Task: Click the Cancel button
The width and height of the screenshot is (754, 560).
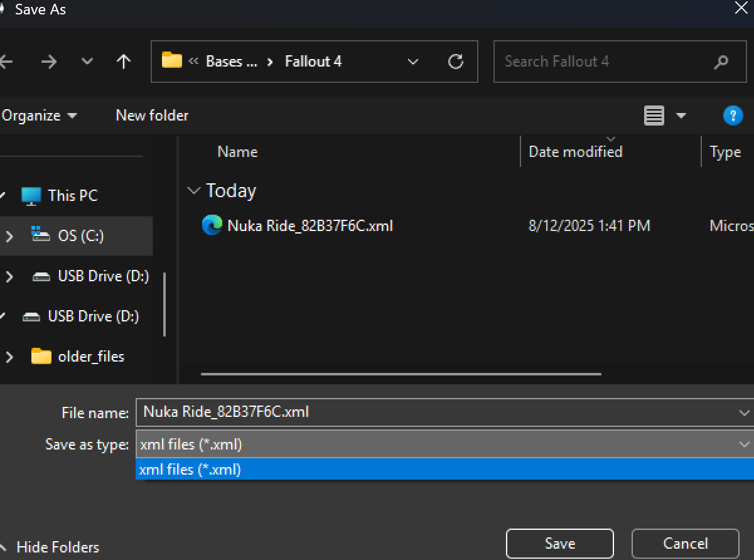Action: coord(685,543)
